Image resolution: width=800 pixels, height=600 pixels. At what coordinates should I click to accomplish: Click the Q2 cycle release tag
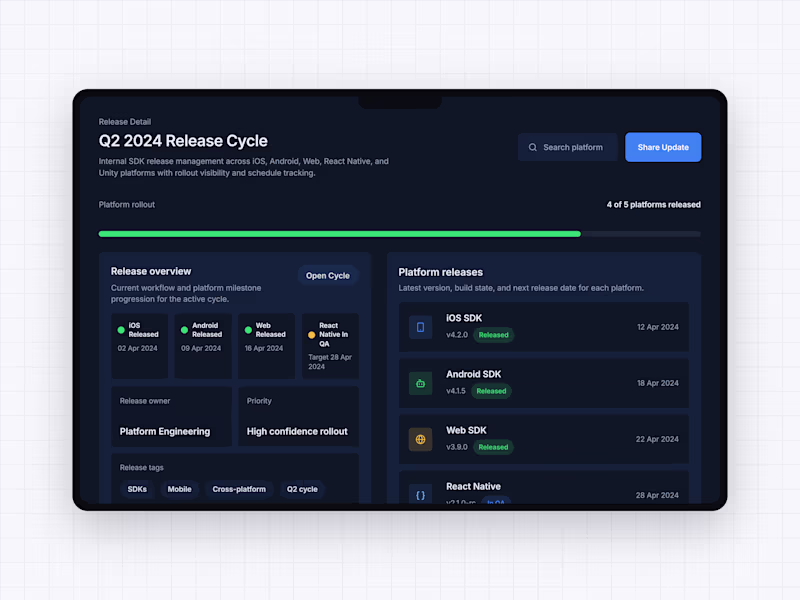pyautogui.click(x=302, y=489)
